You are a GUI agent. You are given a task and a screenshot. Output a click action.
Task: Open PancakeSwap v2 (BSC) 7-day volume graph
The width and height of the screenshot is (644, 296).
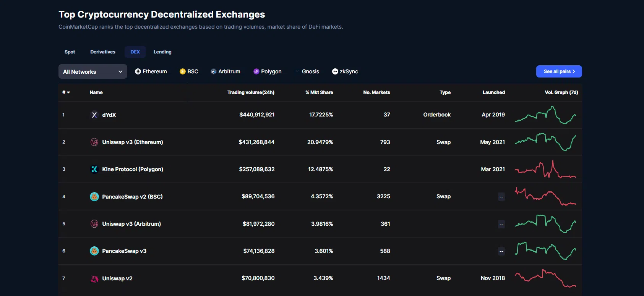point(545,196)
